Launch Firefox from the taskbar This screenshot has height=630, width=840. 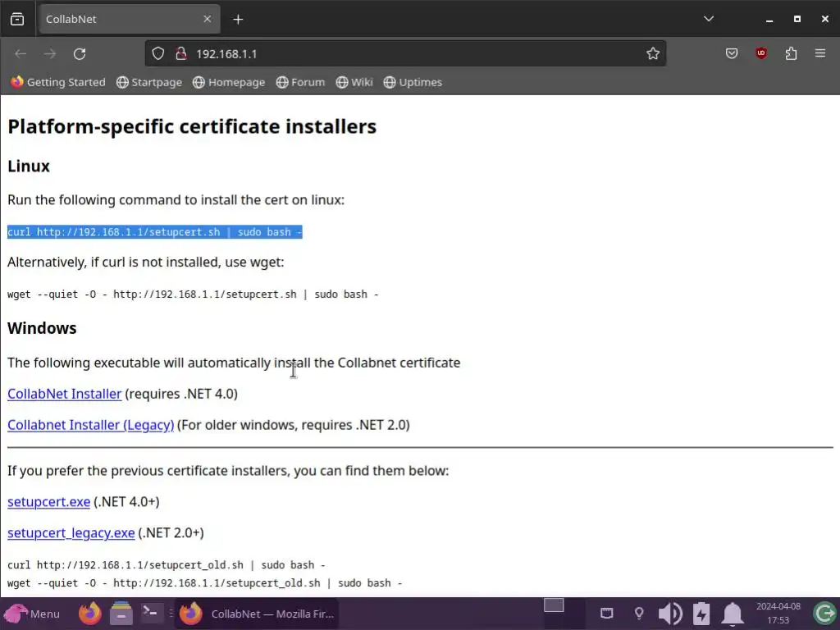(90, 614)
